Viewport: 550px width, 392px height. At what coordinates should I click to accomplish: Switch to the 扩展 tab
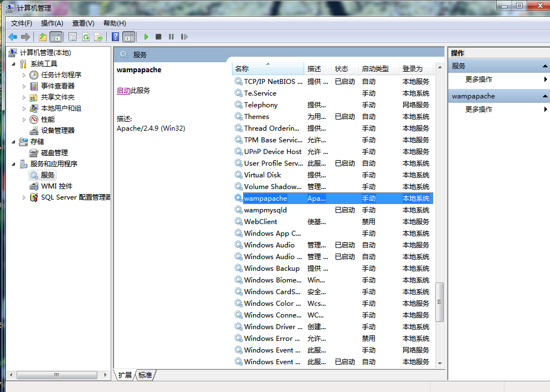[x=125, y=375]
